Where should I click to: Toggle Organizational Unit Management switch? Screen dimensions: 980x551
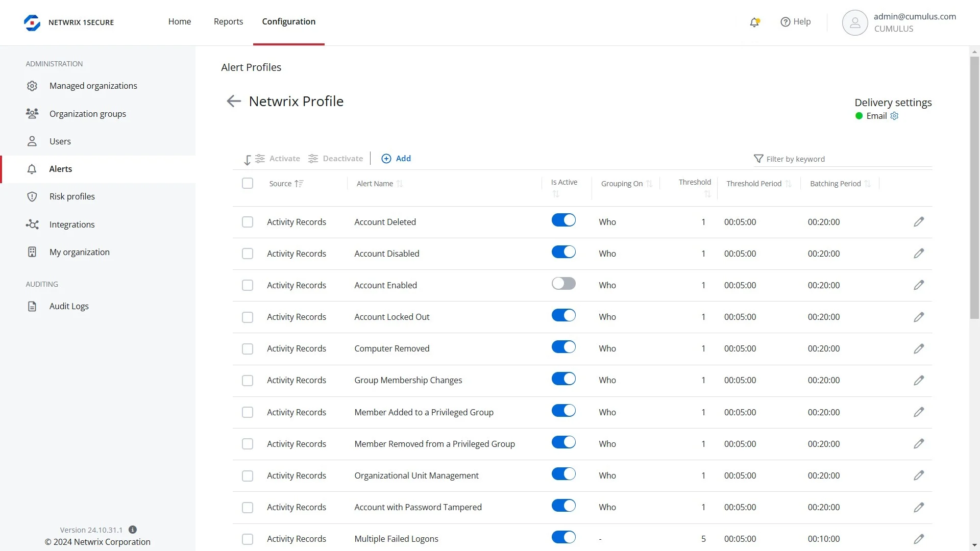[x=563, y=473]
